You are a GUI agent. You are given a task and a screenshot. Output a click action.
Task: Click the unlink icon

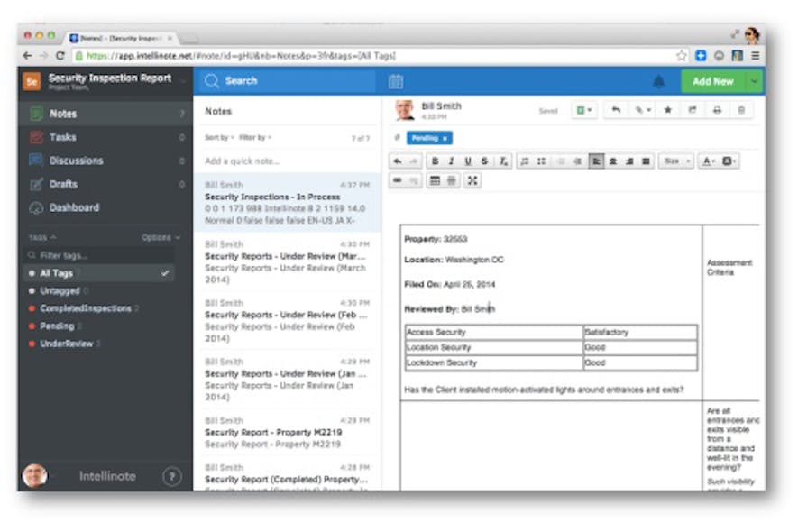click(x=414, y=180)
